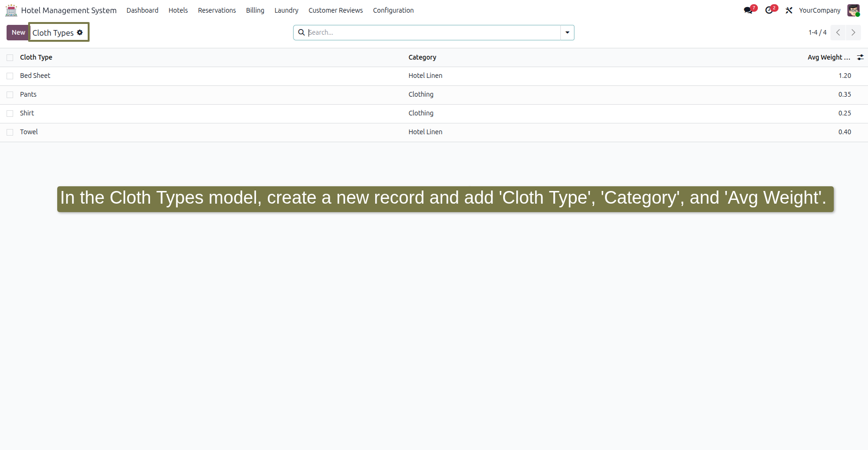
Task: Open the Bed Sheet record
Action: [x=35, y=76]
